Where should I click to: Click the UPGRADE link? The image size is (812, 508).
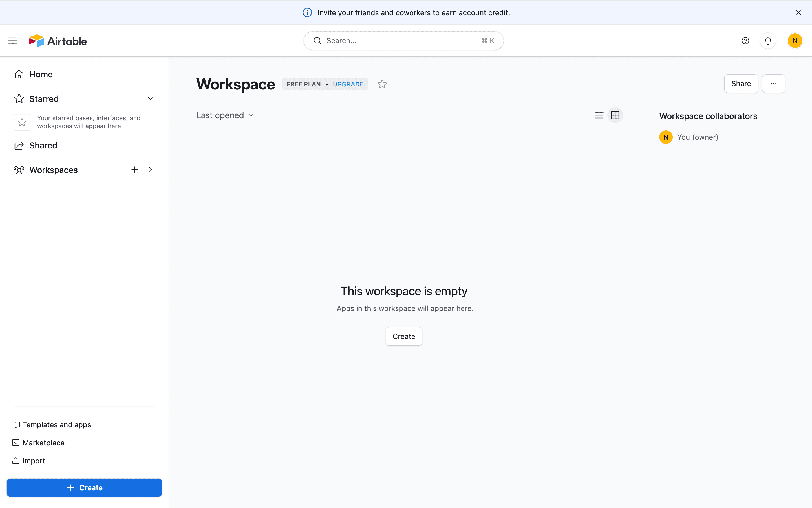tap(348, 84)
